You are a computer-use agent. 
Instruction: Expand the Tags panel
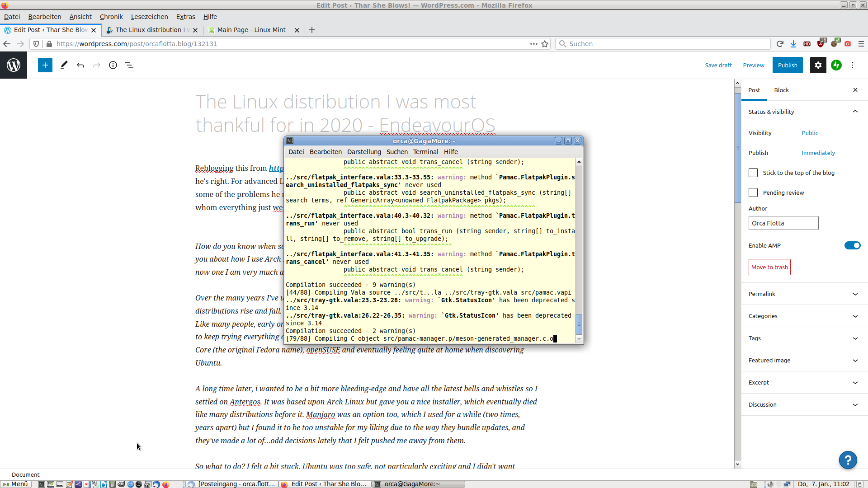804,338
